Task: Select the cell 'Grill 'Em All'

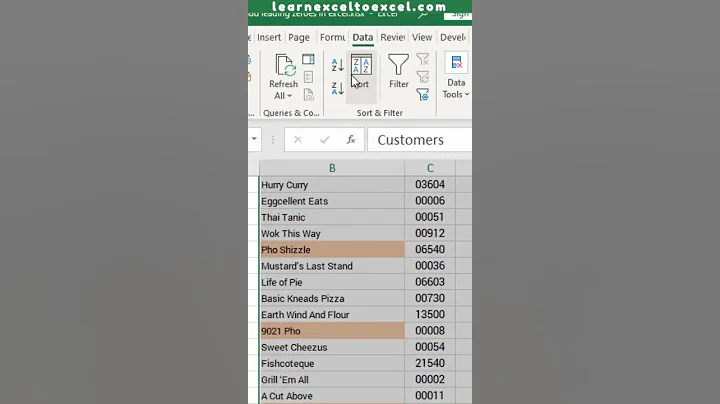Action: (332, 380)
